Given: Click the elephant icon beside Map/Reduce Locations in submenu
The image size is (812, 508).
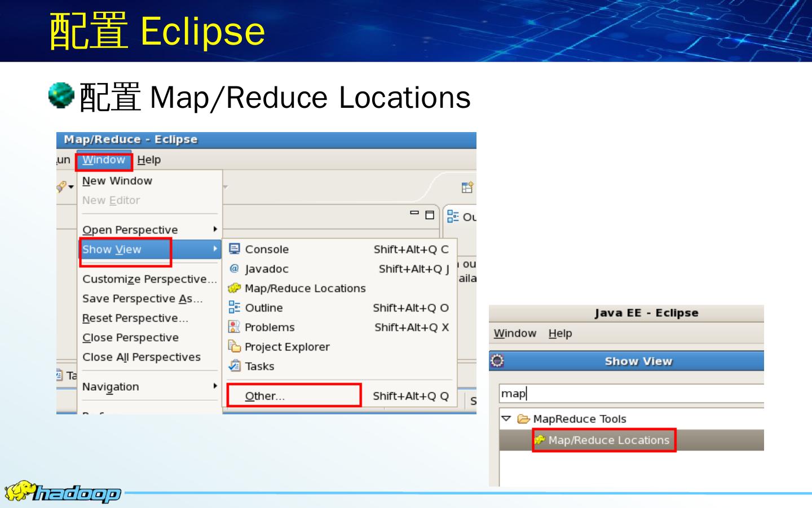Looking at the screenshot, I should tap(235, 288).
